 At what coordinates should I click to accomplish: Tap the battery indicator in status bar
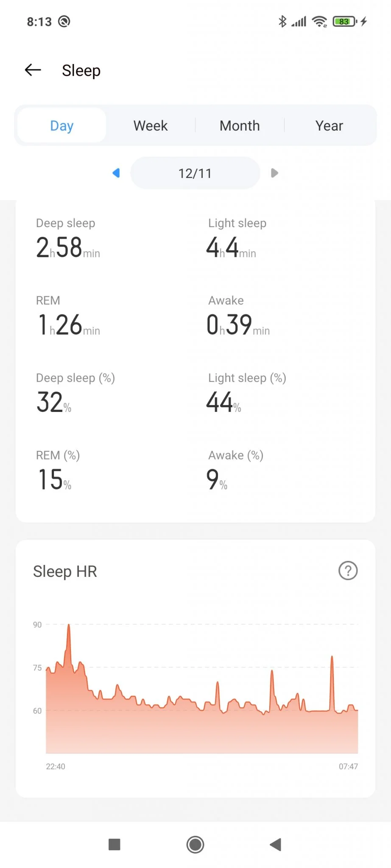point(345,21)
